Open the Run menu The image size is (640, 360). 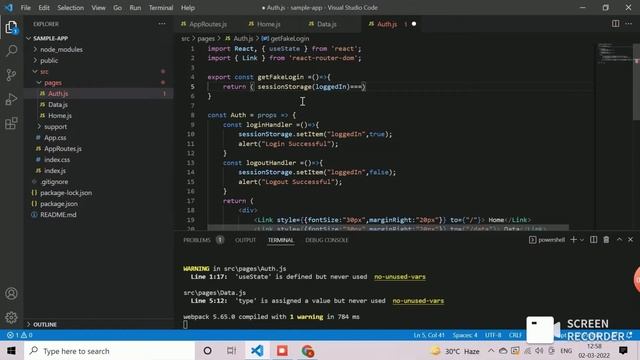(x=135, y=8)
